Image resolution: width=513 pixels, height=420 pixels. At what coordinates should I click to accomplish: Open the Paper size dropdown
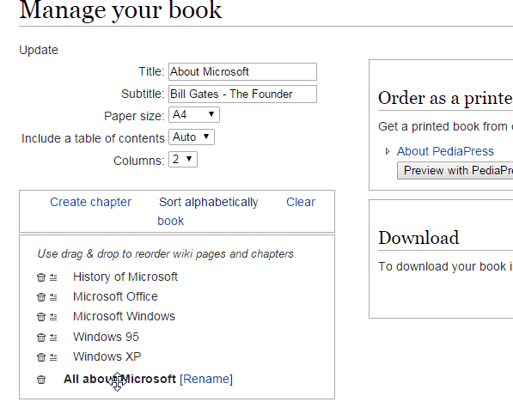click(x=194, y=115)
